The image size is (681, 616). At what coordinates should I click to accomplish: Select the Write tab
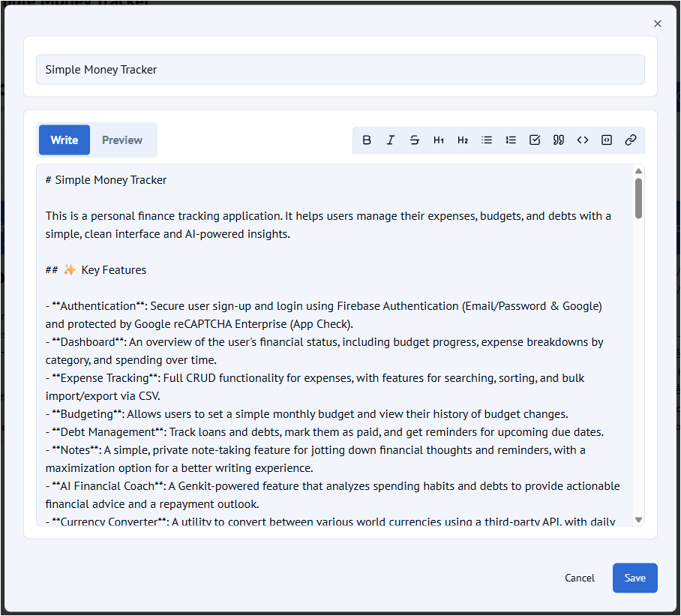pyautogui.click(x=64, y=140)
